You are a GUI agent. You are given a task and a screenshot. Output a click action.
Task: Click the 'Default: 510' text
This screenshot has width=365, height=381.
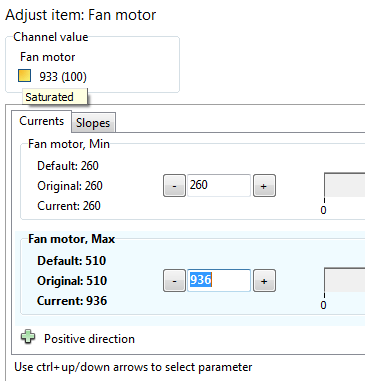pyautogui.click(x=72, y=261)
